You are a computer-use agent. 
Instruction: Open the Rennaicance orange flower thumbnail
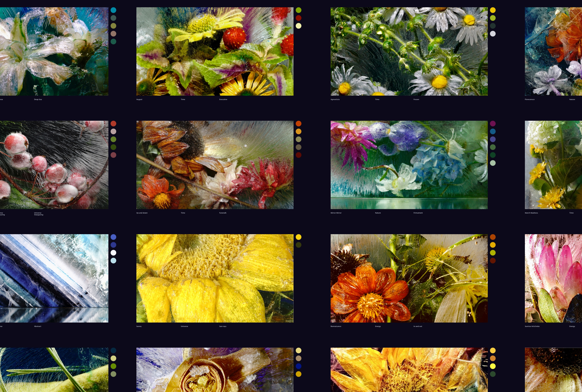click(409, 278)
